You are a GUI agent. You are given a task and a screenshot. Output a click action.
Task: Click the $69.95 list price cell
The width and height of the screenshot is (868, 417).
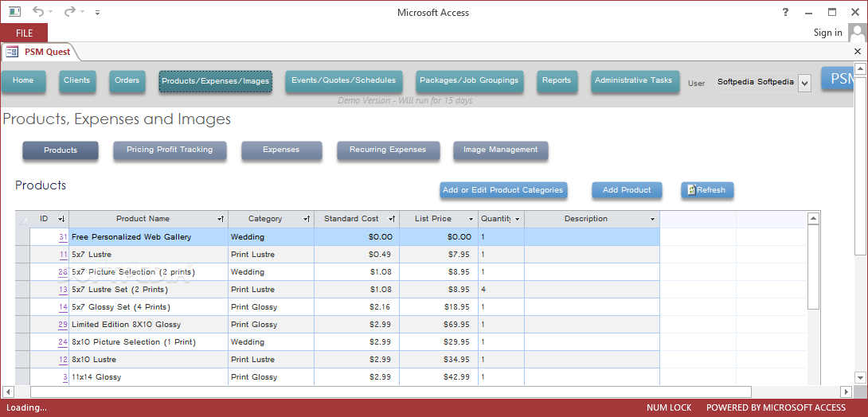[439, 325]
